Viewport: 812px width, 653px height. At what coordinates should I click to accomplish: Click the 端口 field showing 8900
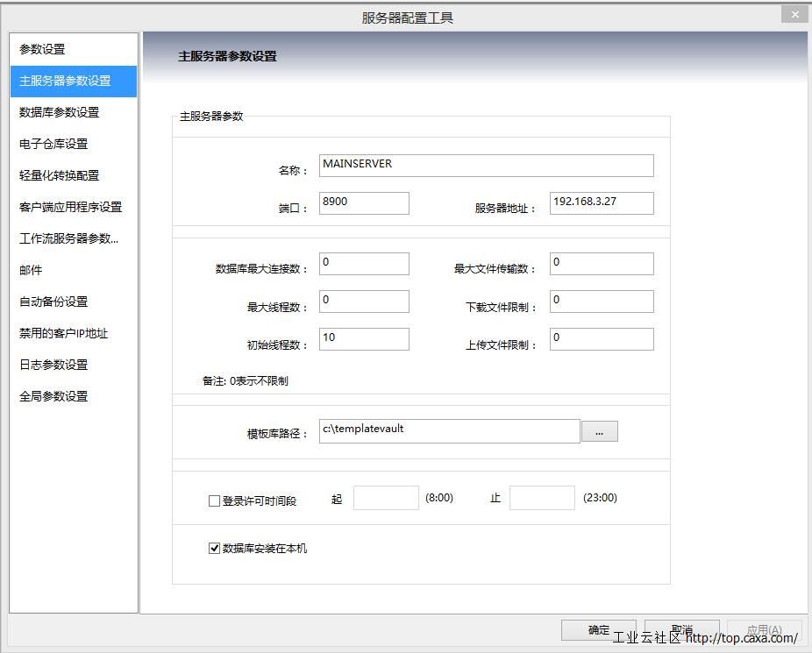[364, 203]
